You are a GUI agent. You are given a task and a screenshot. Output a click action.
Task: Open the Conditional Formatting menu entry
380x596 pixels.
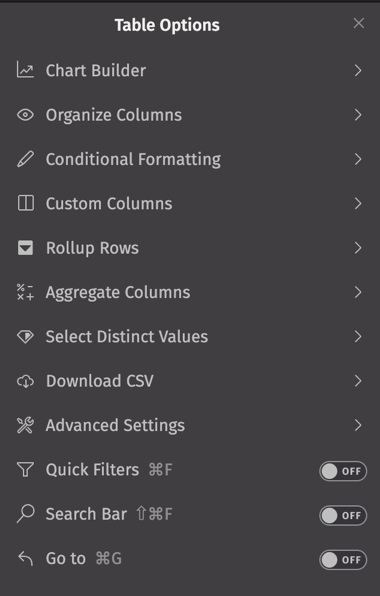190,159
